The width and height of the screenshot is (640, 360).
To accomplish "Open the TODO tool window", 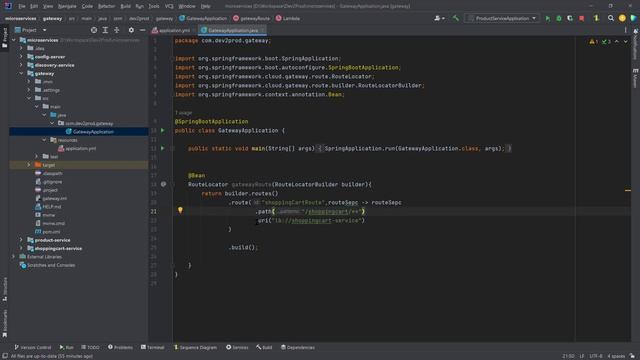I will coord(90,347).
